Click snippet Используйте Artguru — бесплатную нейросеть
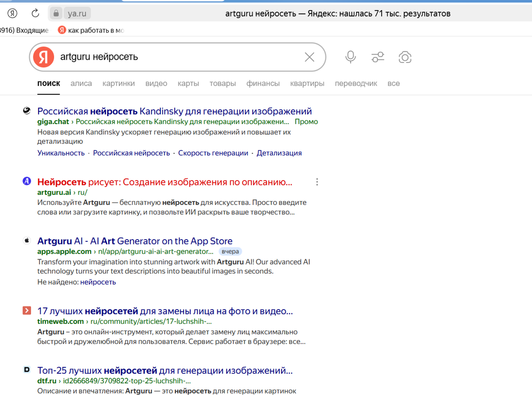Screen dimensions: 532x395 pyautogui.click(x=172, y=207)
